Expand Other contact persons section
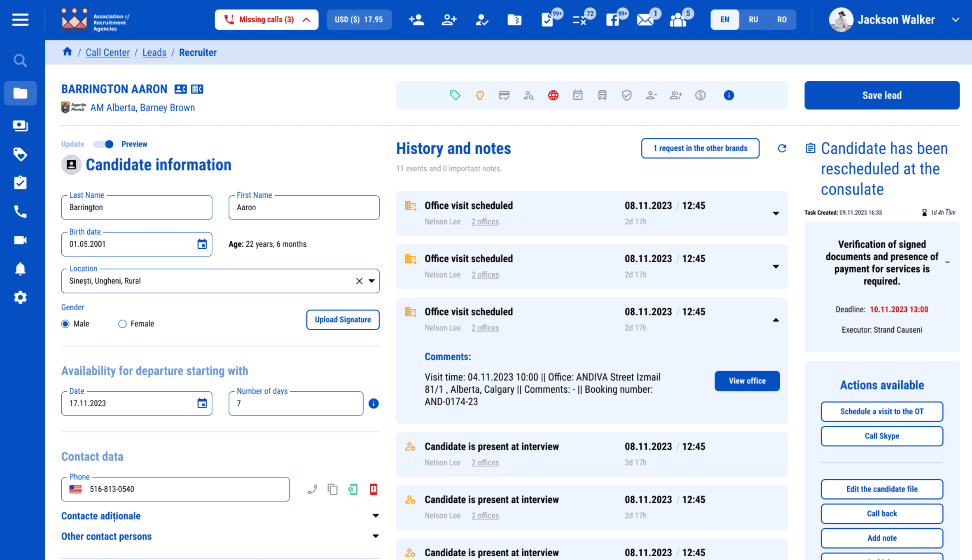 click(375, 537)
